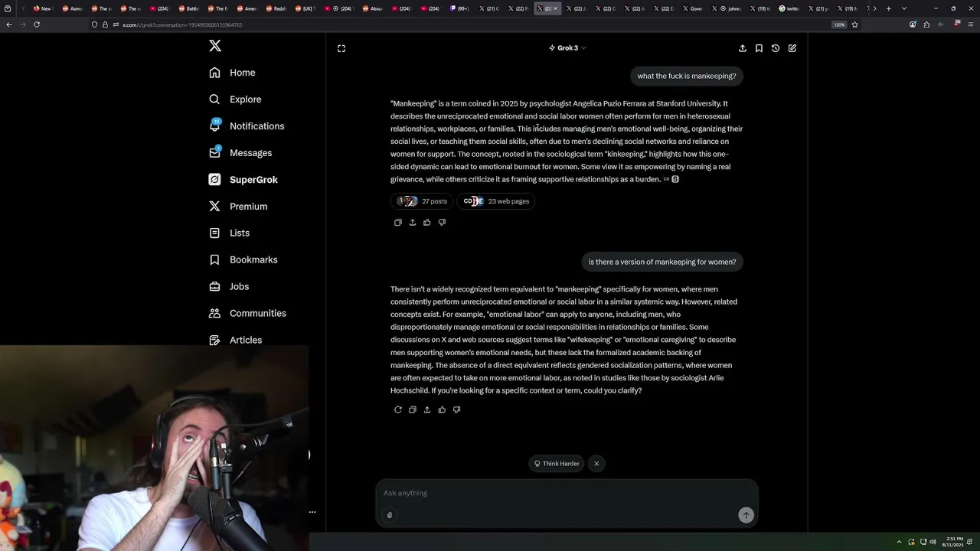The image size is (980, 551).
Task: Click the Communities people icon
Action: click(x=214, y=313)
